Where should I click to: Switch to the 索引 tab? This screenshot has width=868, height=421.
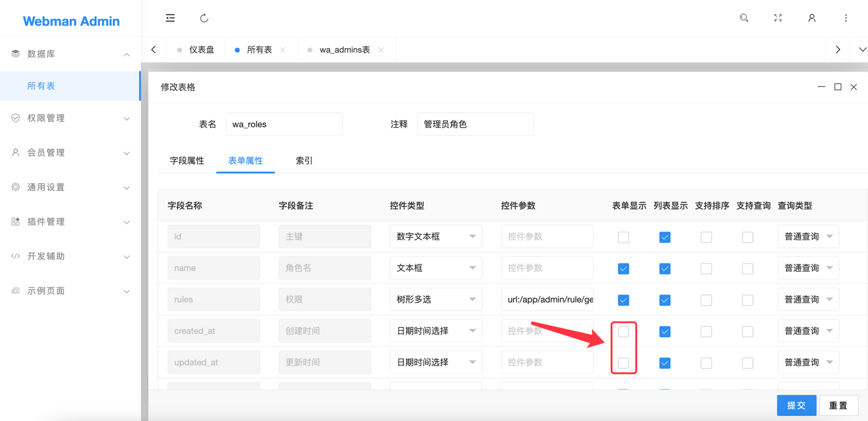(x=304, y=160)
